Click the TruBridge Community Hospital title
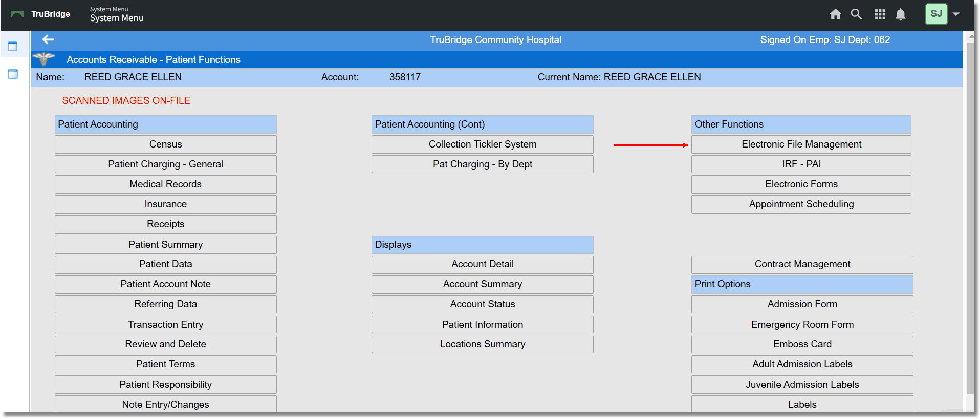The width and height of the screenshot is (980, 419). 495,40
